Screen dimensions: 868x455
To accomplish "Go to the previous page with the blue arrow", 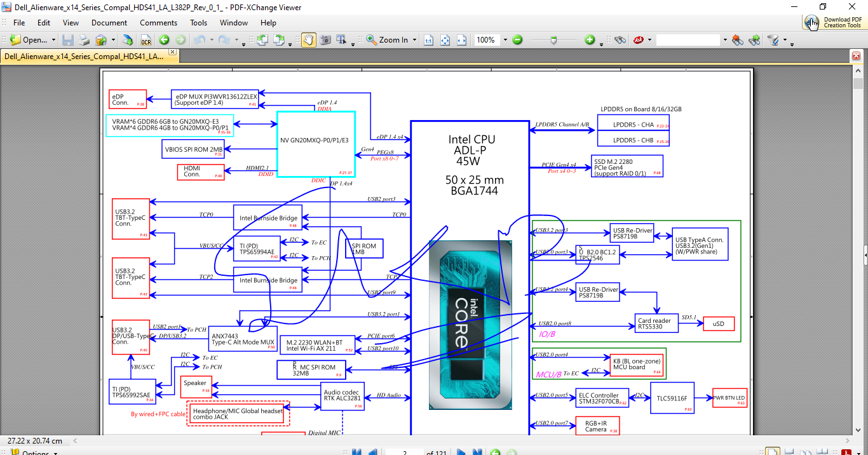I will point(372,452).
